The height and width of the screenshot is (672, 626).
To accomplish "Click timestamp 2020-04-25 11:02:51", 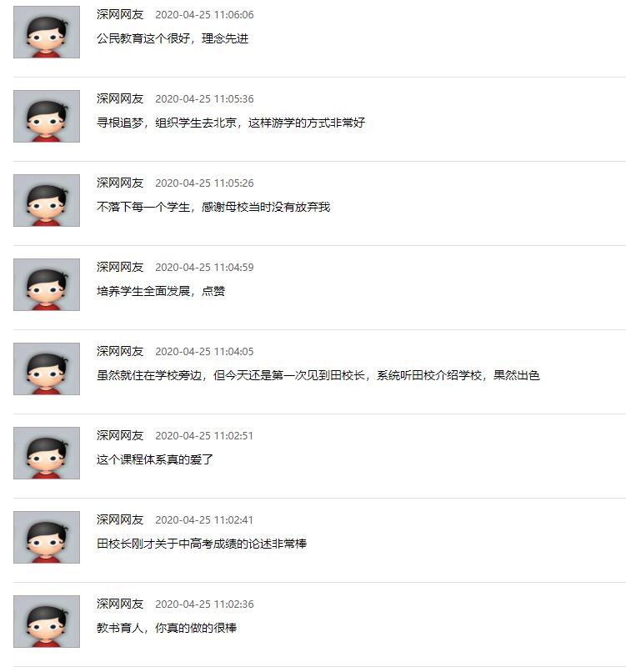I will coord(204,436).
